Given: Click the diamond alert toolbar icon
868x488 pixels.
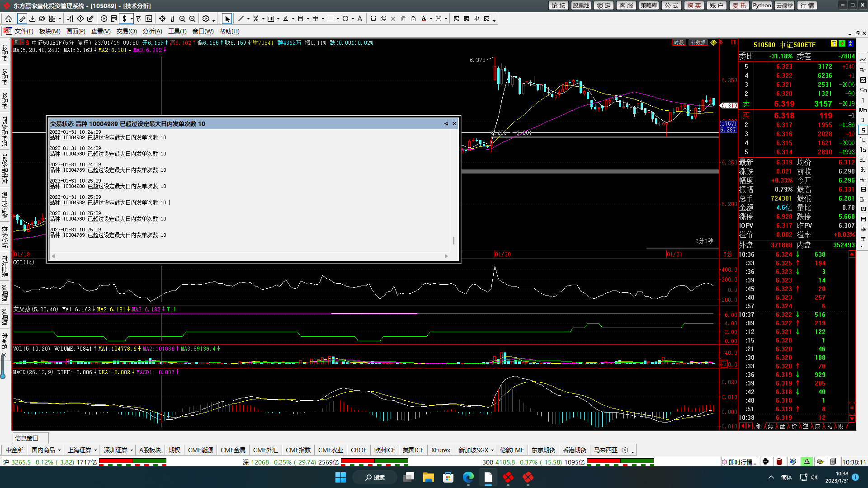Looking at the screenshot, I should click(x=80, y=19).
